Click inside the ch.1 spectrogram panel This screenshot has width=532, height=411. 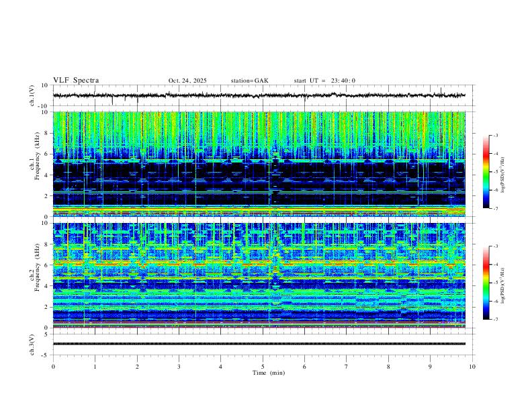click(259, 164)
